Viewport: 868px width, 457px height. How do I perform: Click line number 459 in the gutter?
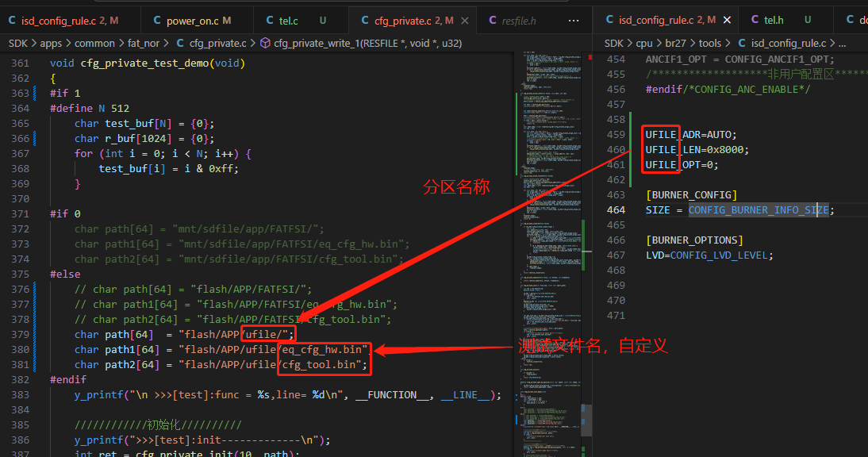pyautogui.click(x=616, y=134)
